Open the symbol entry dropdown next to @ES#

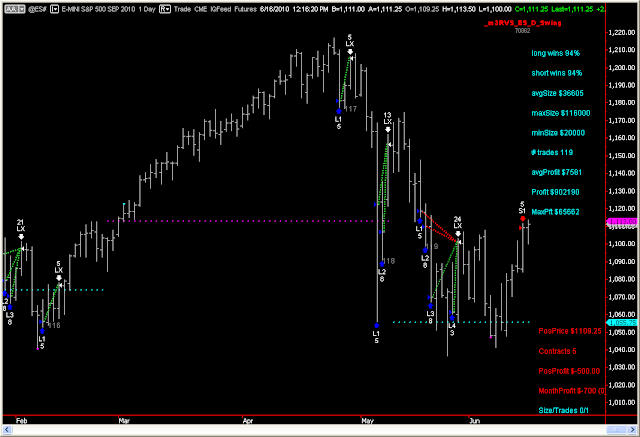tap(54, 9)
